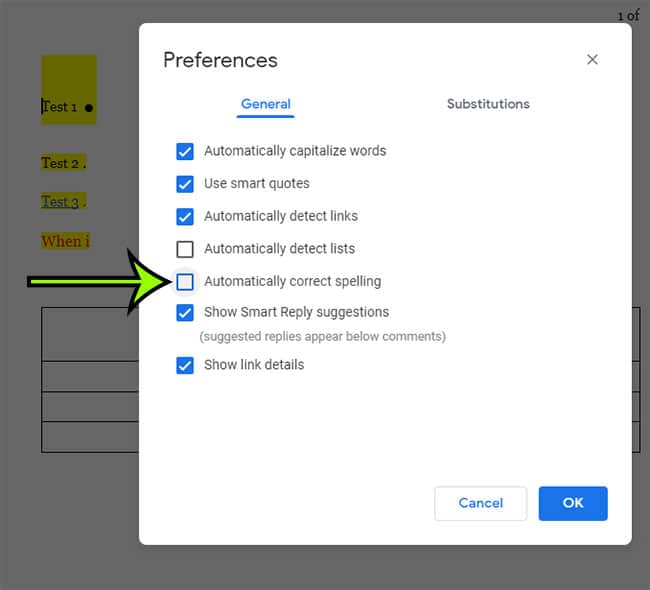The height and width of the screenshot is (590, 650).
Task: Switch to the Substitutions tab
Action: click(488, 104)
